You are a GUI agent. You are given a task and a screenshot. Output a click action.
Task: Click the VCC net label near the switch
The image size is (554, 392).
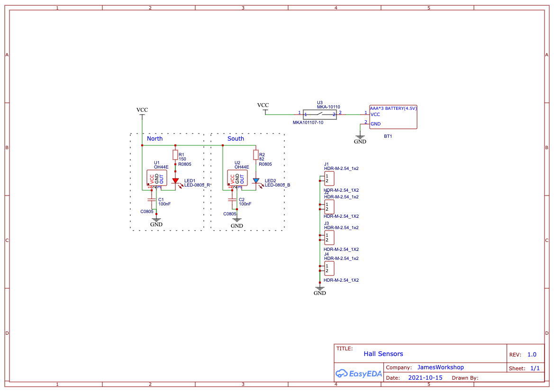(x=263, y=105)
